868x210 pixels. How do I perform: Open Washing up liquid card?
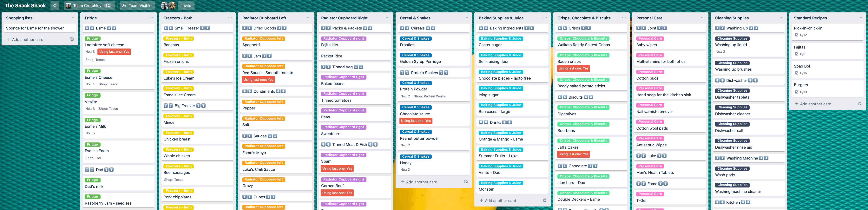[x=749, y=45]
